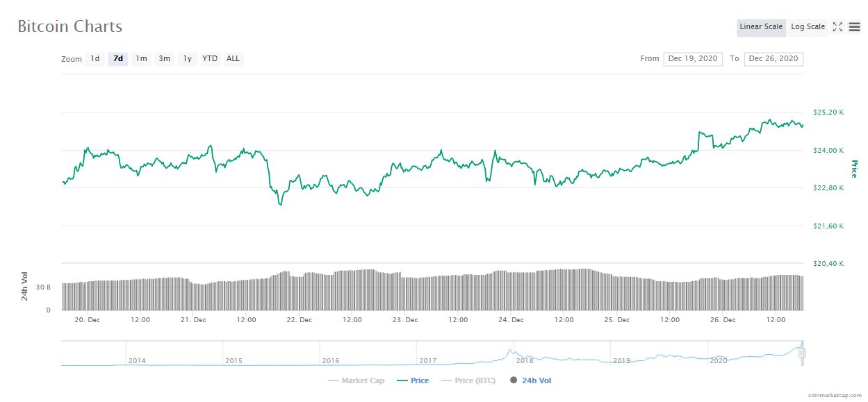Set zoom range to 1y

click(x=187, y=59)
